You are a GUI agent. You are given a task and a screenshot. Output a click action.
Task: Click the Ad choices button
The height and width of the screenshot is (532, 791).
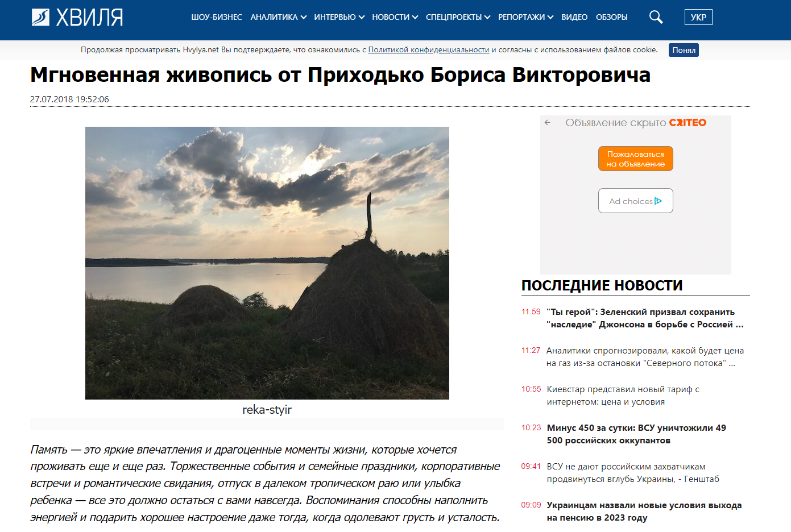coord(636,201)
